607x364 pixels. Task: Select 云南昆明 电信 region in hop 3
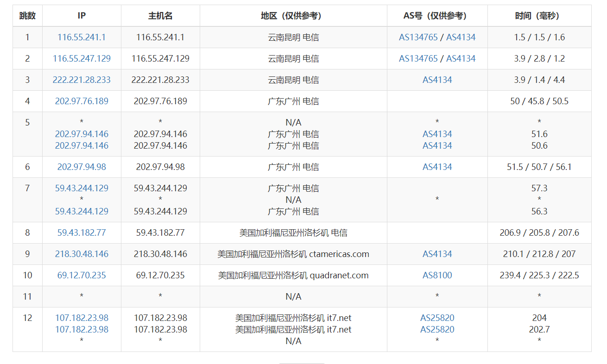pyautogui.click(x=293, y=80)
